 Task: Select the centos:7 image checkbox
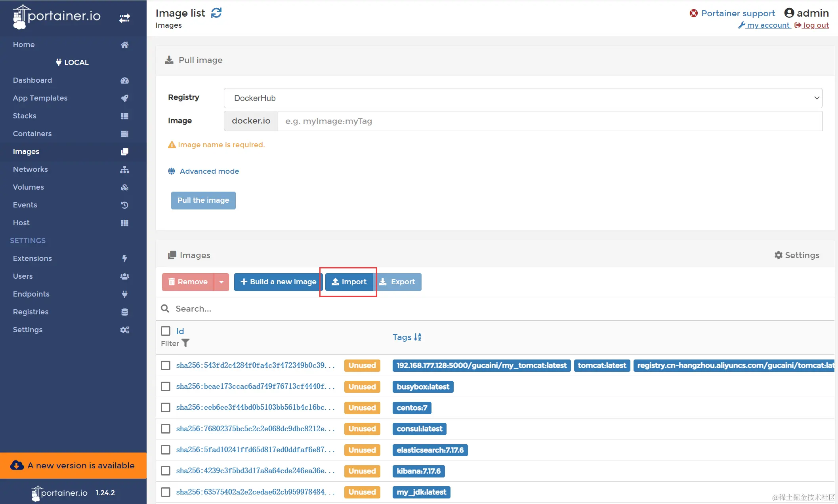point(166,407)
